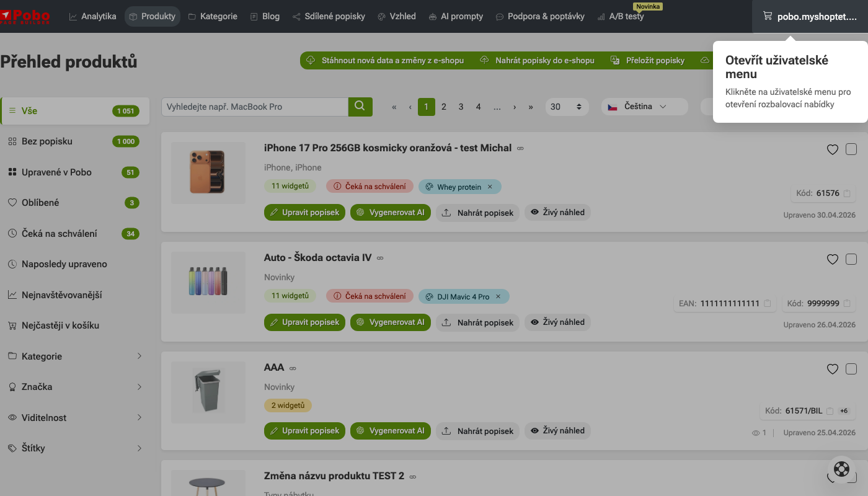Click Stáhnout nová data a změny z e-shopu
The image size is (868, 496).
(386, 60)
